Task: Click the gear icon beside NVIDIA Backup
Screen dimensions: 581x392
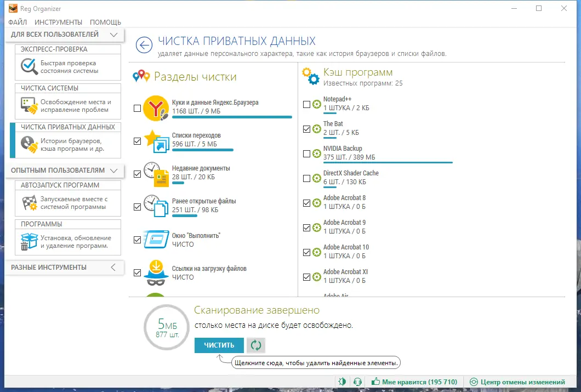Action: (x=316, y=154)
